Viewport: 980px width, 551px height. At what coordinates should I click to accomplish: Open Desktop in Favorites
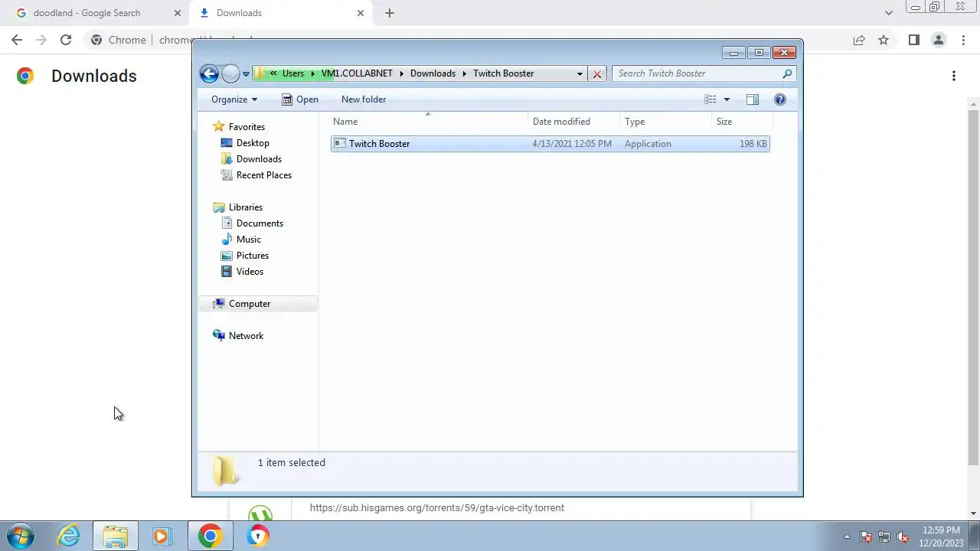point(253,143)
